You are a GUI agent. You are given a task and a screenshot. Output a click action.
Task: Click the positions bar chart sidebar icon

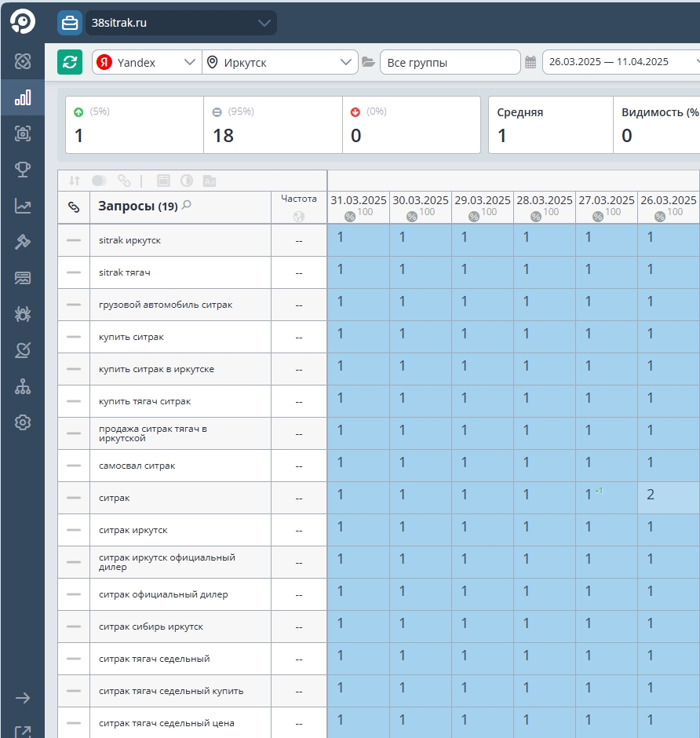click(x=23, y=97)
